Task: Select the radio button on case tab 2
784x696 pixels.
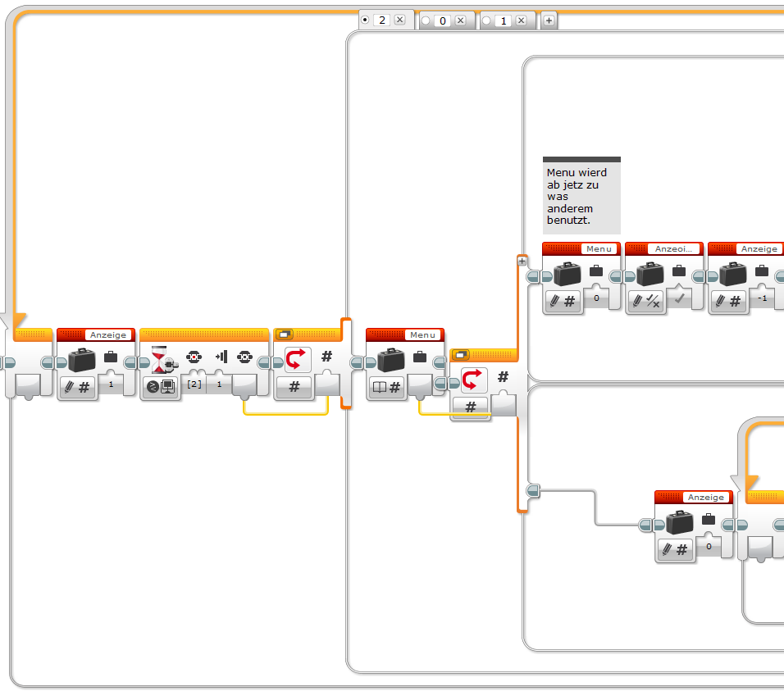Action: point(366,20)
